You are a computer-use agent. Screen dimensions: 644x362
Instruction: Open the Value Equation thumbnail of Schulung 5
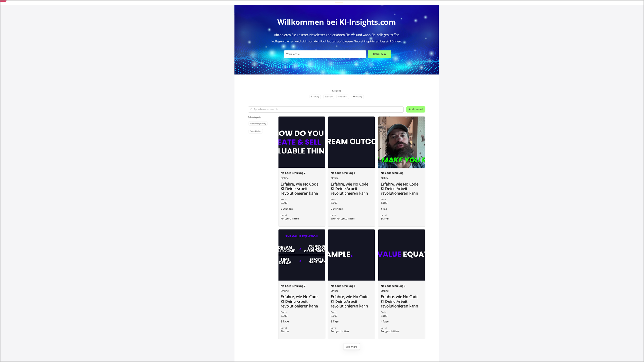pos(402,255)
